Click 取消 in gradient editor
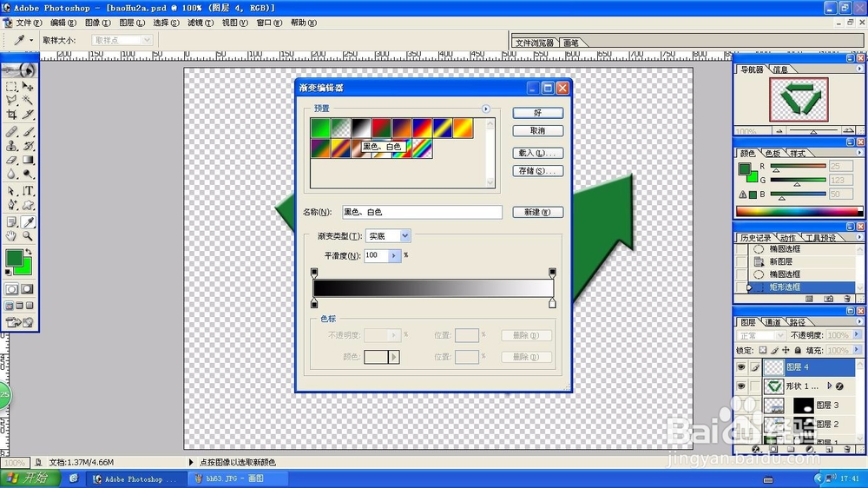 [537, 131]
